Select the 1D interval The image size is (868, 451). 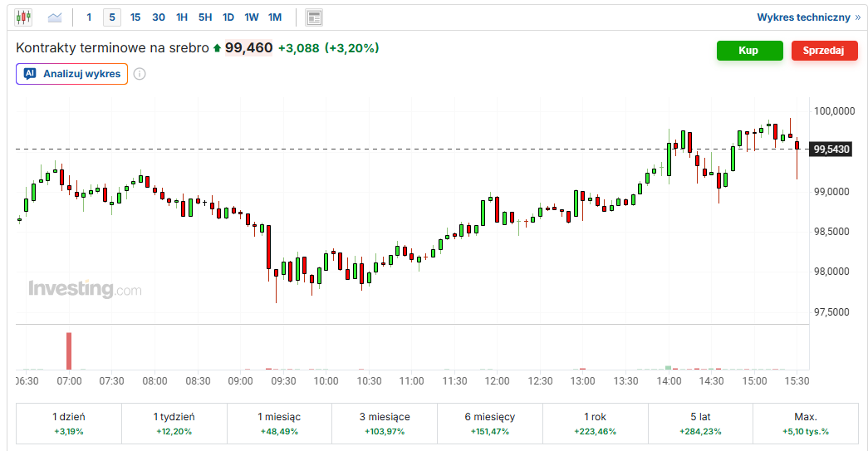pos(228,17)
